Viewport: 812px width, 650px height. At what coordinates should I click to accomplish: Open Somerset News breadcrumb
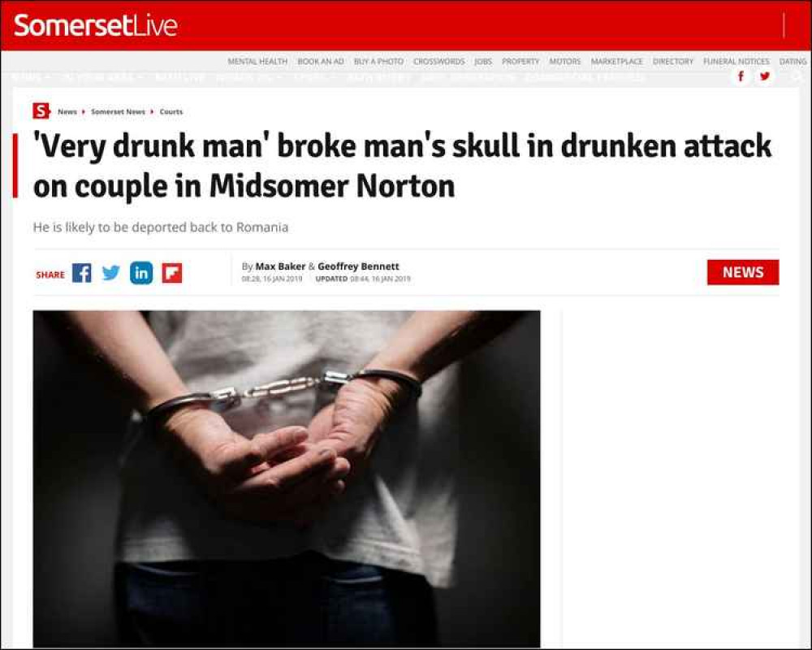[118, 111]
